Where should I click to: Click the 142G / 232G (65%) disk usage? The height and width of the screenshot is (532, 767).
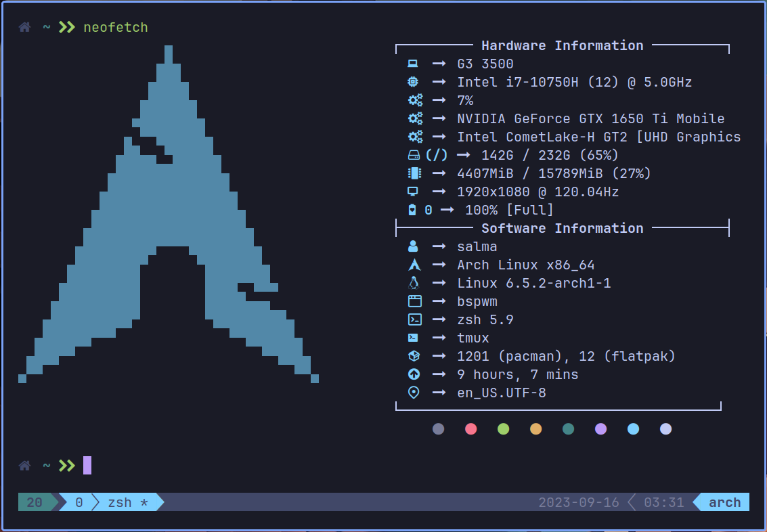pyautogui.click(x=550, y=156)
